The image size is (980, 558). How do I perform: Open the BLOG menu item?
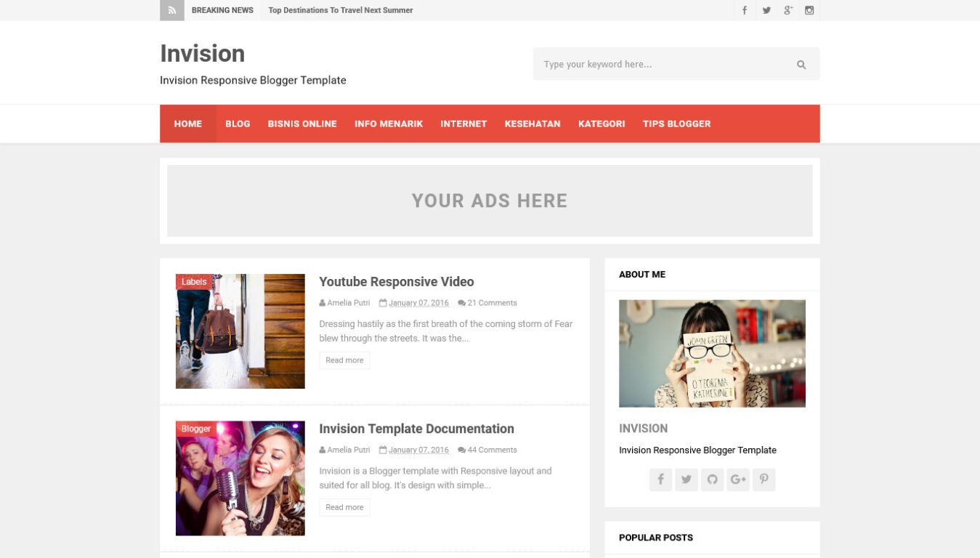238,124
